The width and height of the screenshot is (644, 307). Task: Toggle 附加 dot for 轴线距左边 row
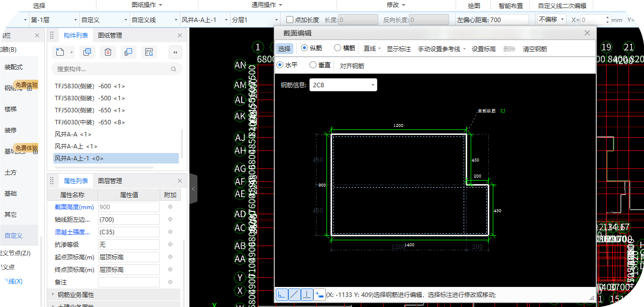pos(170,219)
